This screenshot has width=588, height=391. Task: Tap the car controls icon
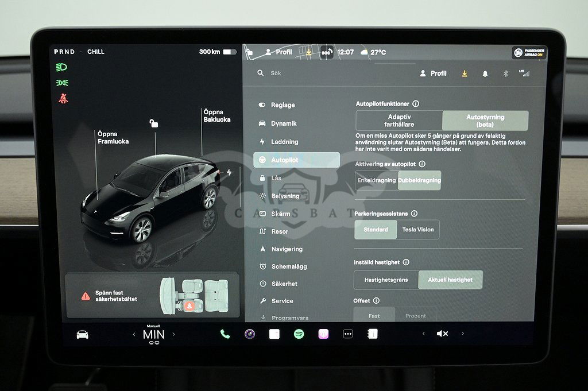[82, 335]
